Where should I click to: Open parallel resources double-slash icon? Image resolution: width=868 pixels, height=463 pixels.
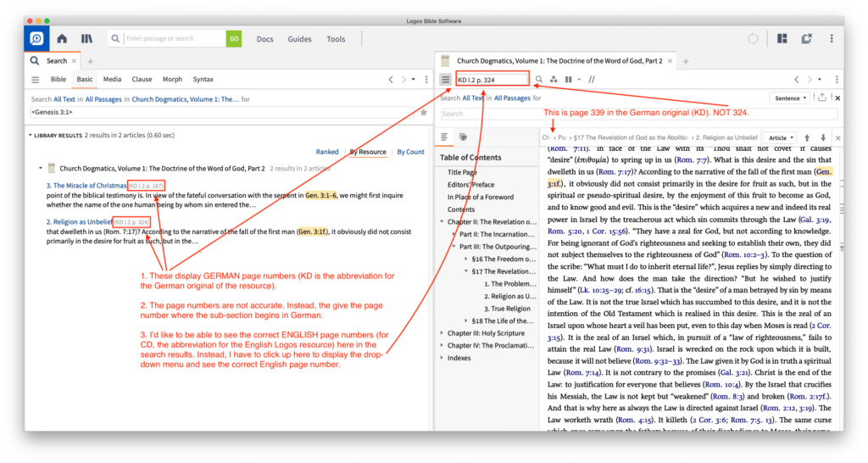[x=592, y=80]
